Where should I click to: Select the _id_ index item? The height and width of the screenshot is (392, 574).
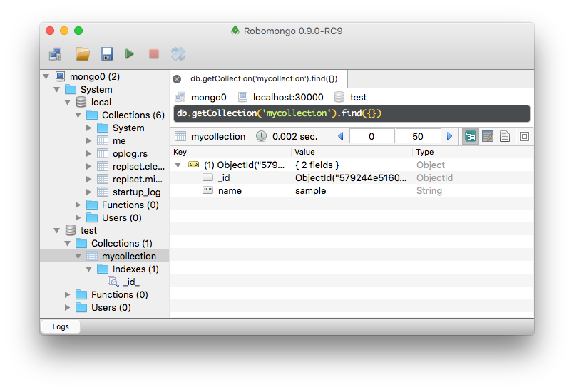131,282
